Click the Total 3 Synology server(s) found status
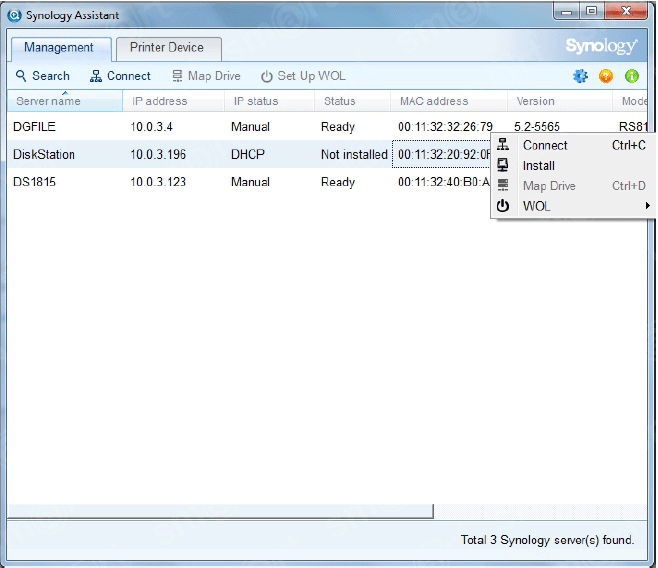Screen dimensions: 658x568 click(x=547, y=540)
